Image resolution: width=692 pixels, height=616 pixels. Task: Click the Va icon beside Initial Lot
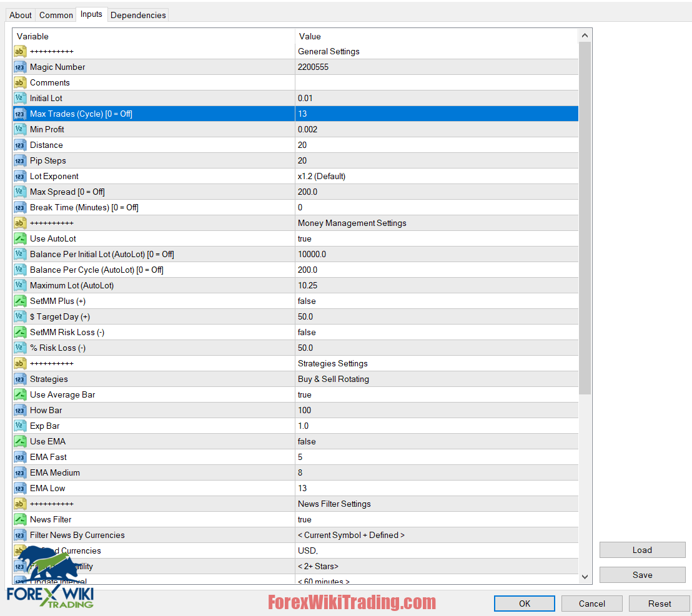pos(19,98)
